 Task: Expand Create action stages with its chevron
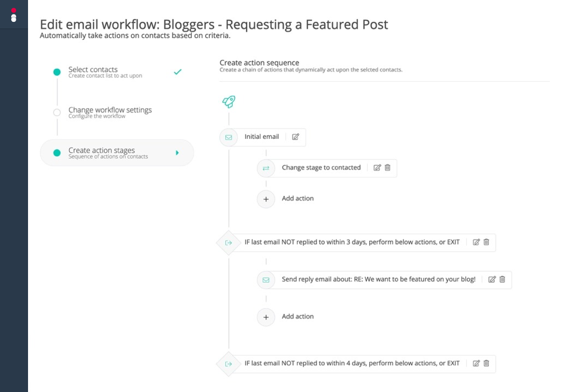[x=178, y=152]
